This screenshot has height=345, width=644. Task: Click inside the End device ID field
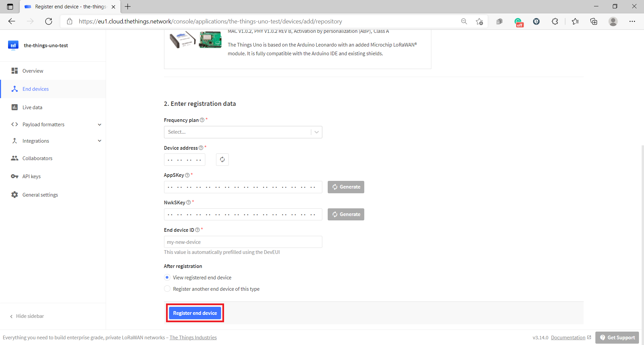[243, 241]
